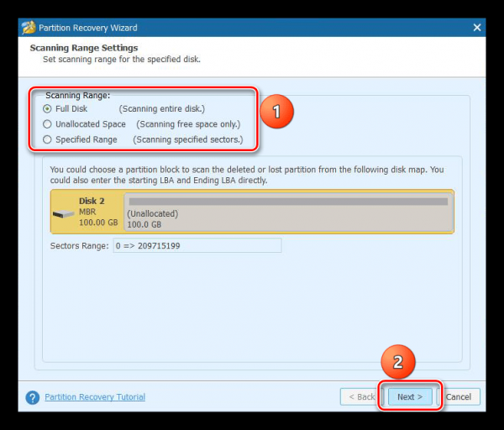This screenshot has height=430, width=504.
Task: Click the '100.00 GB' disk size text
Action: (x=98, y=223)
